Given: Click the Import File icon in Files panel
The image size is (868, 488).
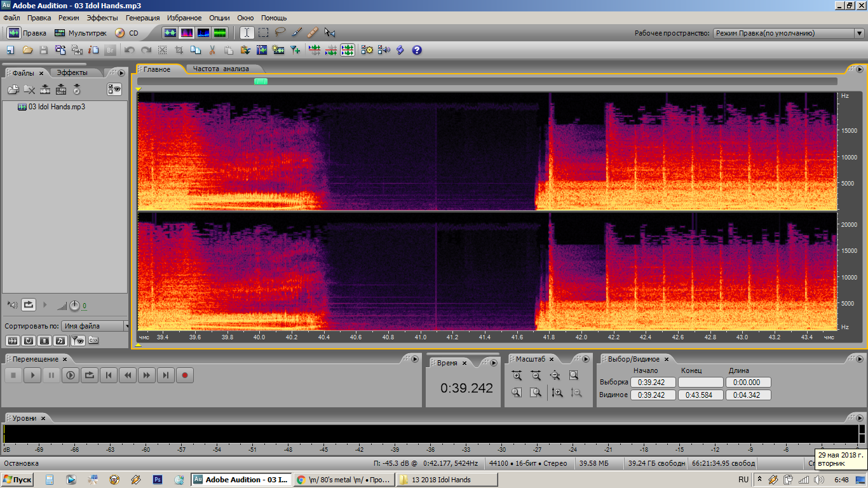Looking at the screenshot, I should tap(13, 90).
